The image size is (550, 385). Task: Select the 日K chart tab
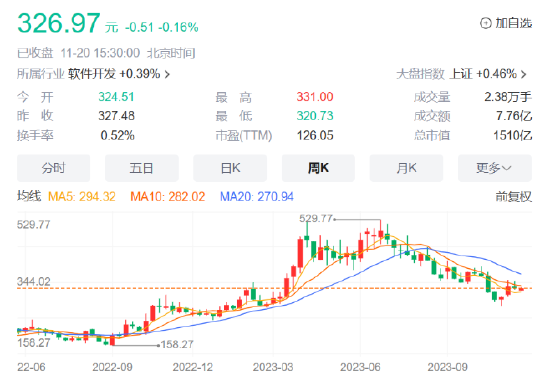click(x=230, y=168)
